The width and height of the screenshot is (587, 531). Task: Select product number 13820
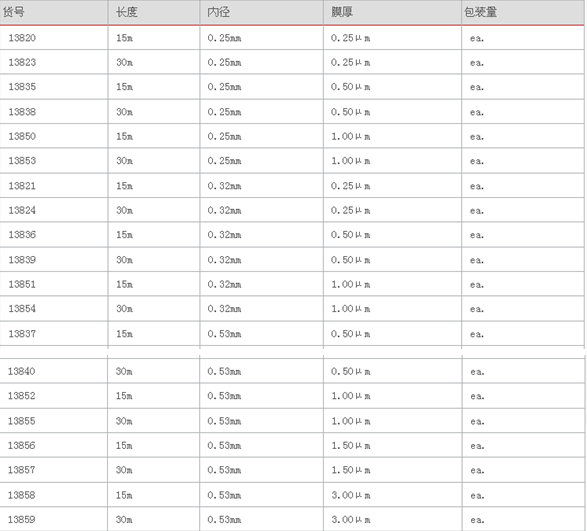tap(22, 38)
